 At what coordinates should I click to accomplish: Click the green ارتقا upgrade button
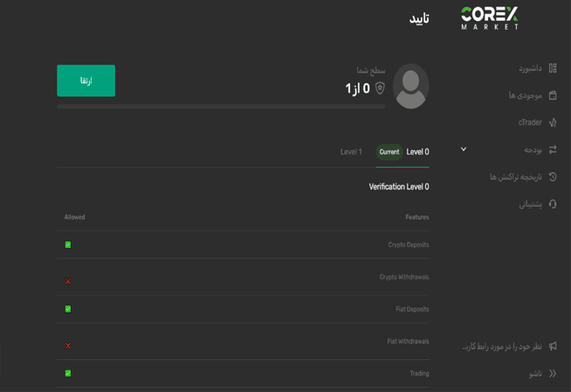(x=86, y=81)
